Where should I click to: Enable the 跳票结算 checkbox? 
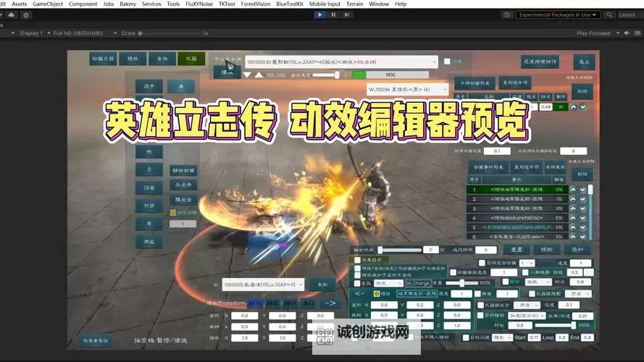click(357, 260)
